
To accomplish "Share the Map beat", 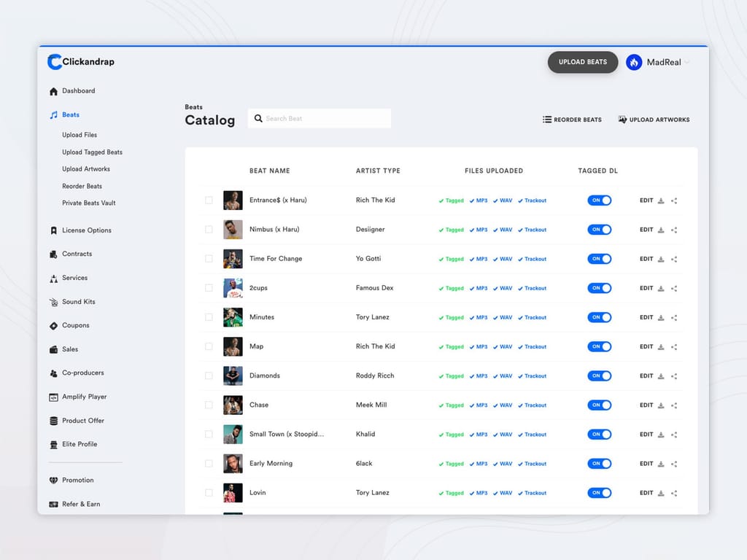I will click(x=674, y=346).
